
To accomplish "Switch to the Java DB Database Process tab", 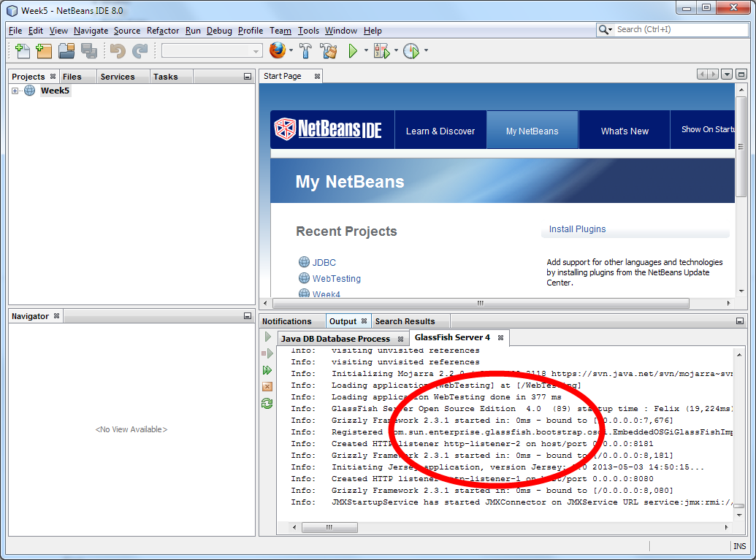I will click(x=335, y=339).
